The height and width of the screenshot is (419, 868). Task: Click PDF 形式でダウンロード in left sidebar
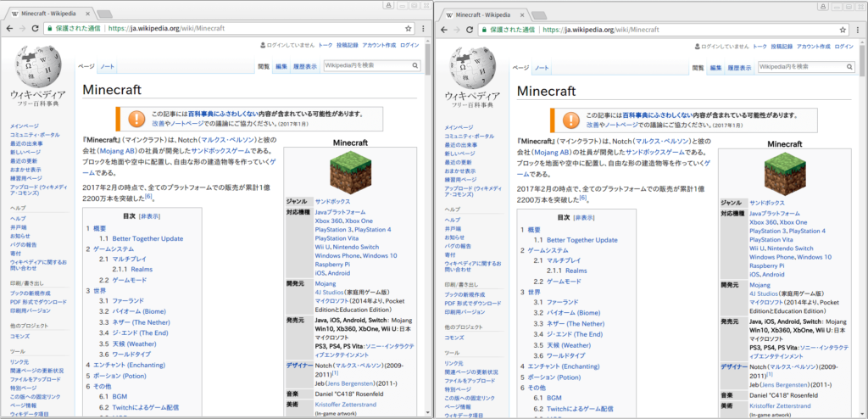pyautogui.click(x=38, y=302)
